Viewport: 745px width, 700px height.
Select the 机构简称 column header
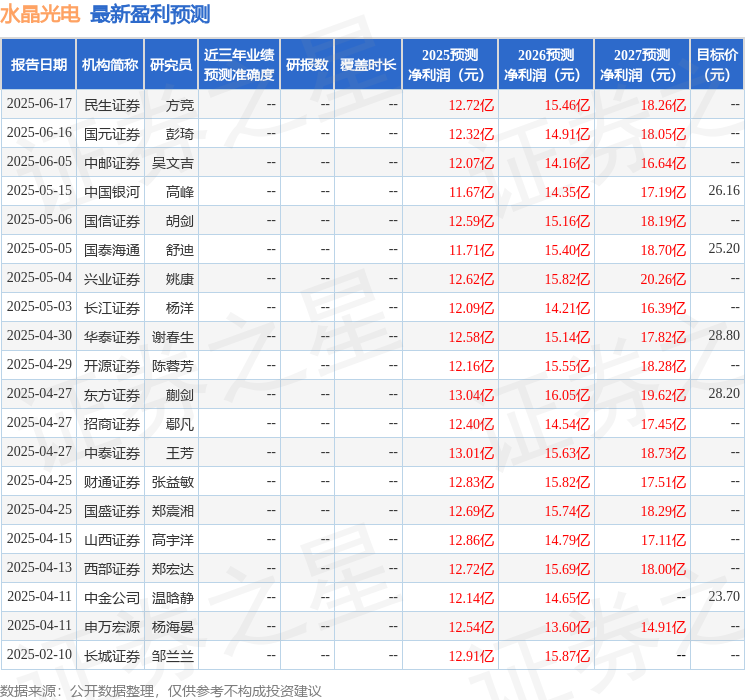[110, 65]
